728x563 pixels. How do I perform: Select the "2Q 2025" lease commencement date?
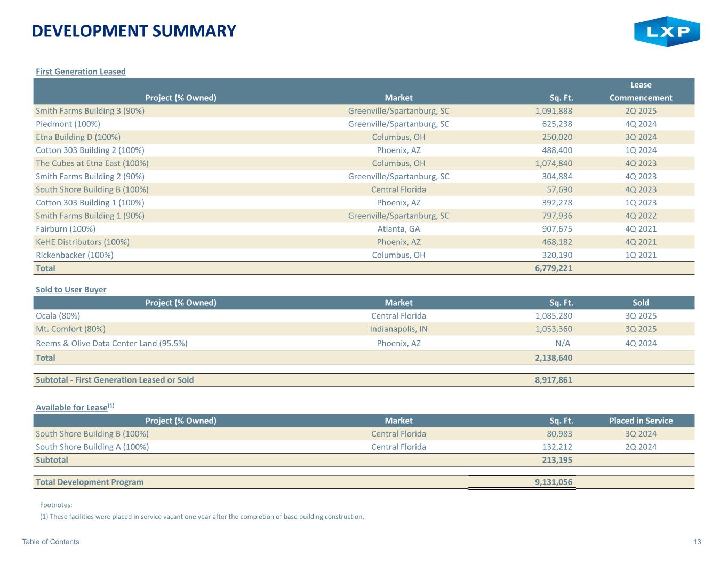point(641,111)
